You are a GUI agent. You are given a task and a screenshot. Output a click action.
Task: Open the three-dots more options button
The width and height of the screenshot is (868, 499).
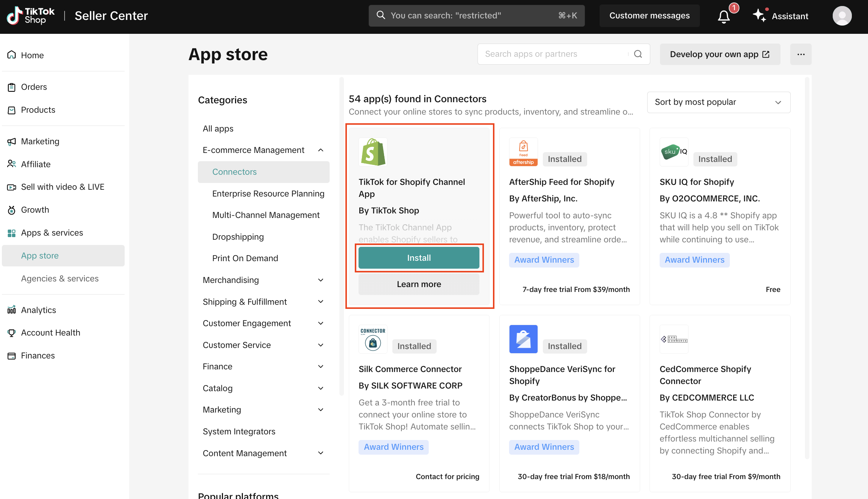point(801,54)
